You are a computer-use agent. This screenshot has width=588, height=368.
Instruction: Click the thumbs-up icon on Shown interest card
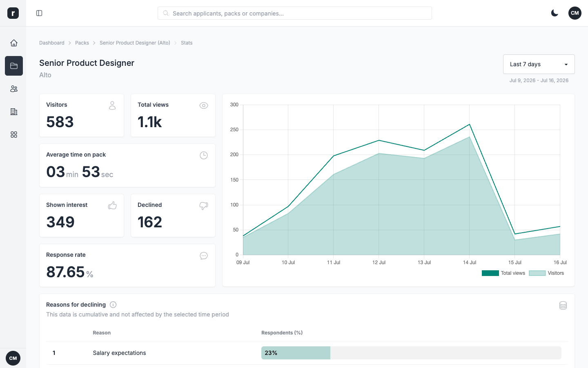click(x=112, y=206)
